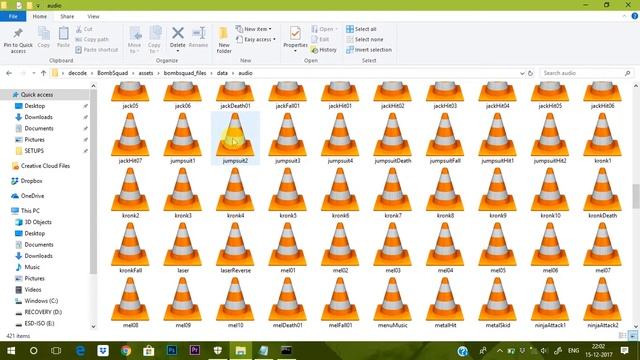640x360 pixels.
Task: Open Videos under This PC
Action: [x=33, y=290]
